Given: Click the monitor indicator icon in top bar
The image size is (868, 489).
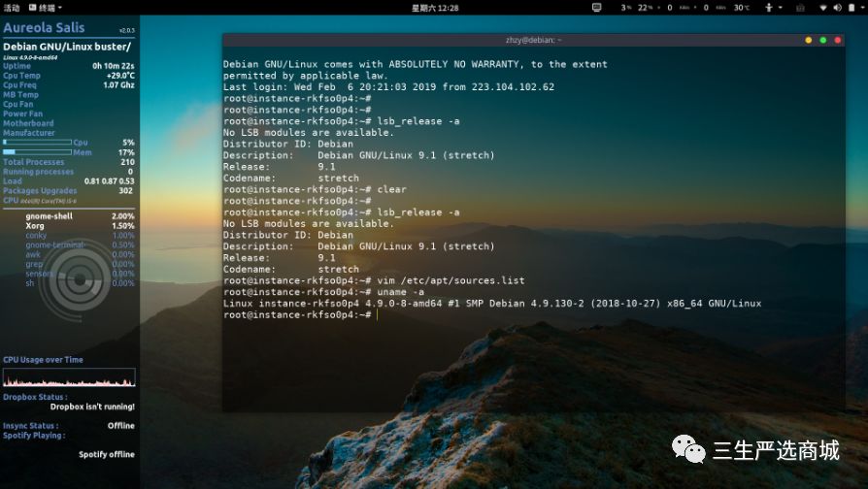Looking at the screenshot, I should click(596, 8).
